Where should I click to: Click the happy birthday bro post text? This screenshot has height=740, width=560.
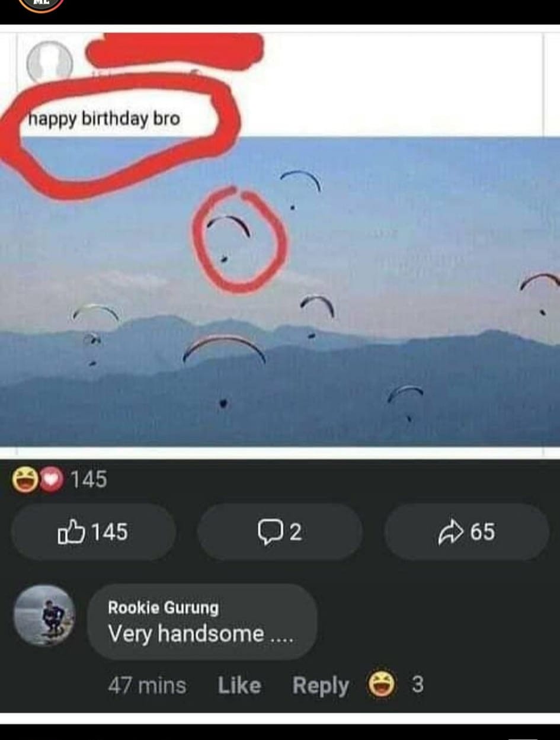[x=104, y=119]
